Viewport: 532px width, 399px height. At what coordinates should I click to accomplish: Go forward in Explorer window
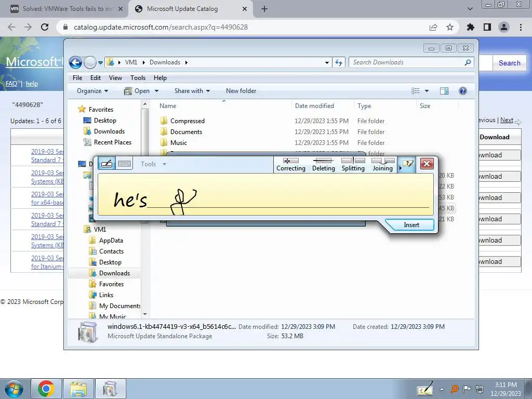tap(90, 62)
